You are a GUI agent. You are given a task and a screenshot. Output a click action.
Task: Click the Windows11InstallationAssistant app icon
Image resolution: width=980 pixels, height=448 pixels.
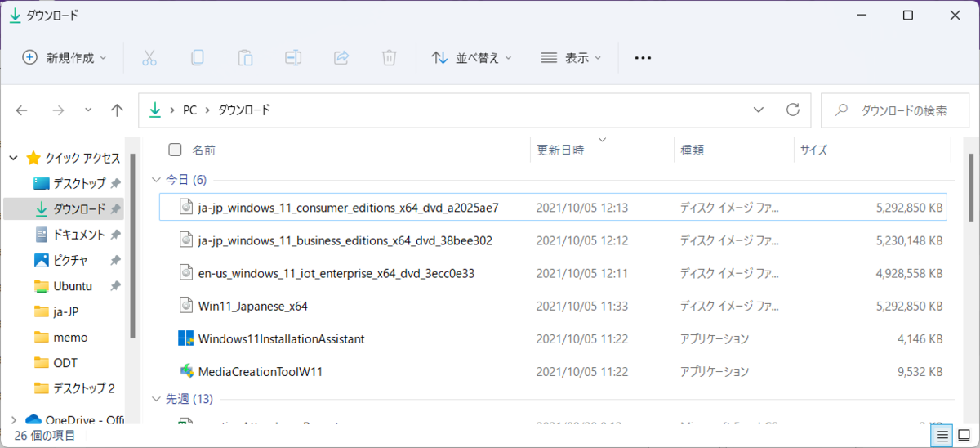coord(185,338)
